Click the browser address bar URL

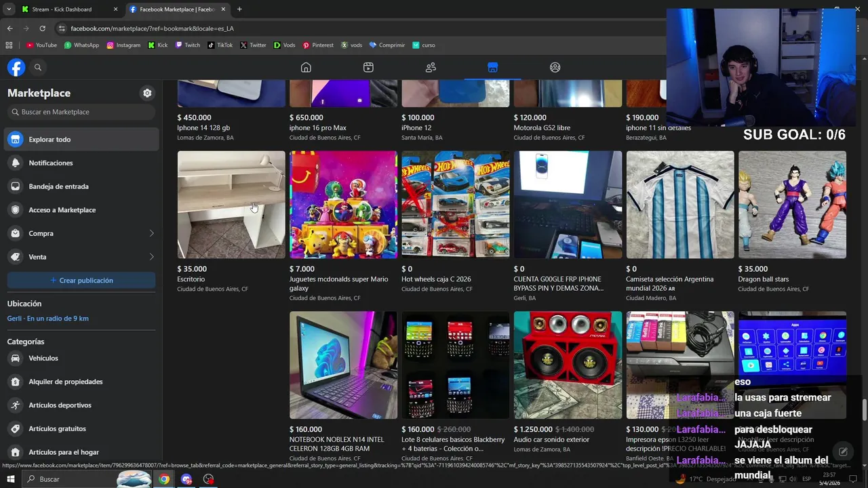[153, 28]
